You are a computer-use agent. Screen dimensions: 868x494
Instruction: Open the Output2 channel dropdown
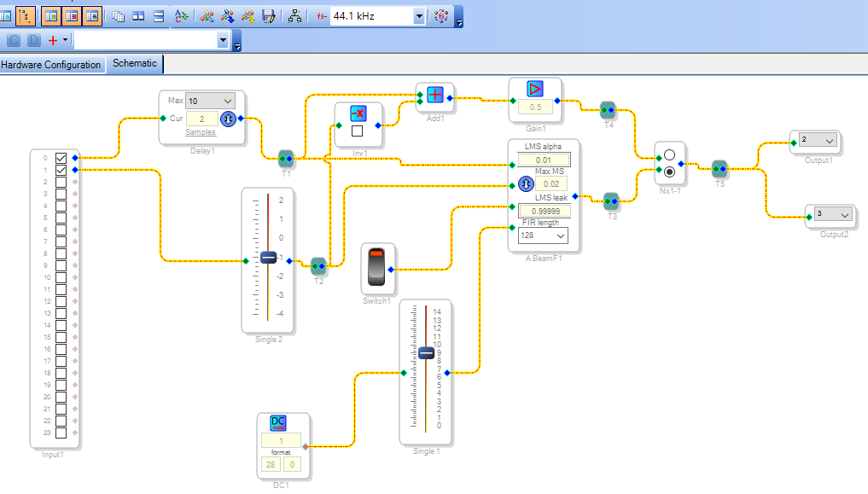834,214
